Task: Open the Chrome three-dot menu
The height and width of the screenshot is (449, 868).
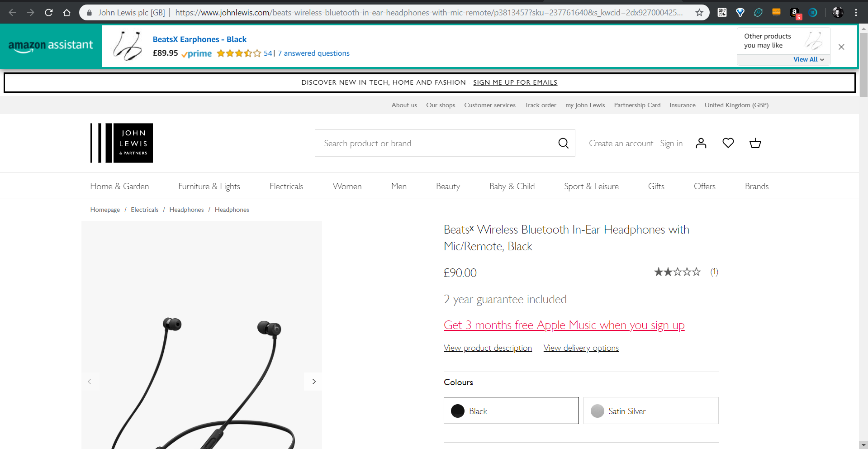Action: coord(856,13)
